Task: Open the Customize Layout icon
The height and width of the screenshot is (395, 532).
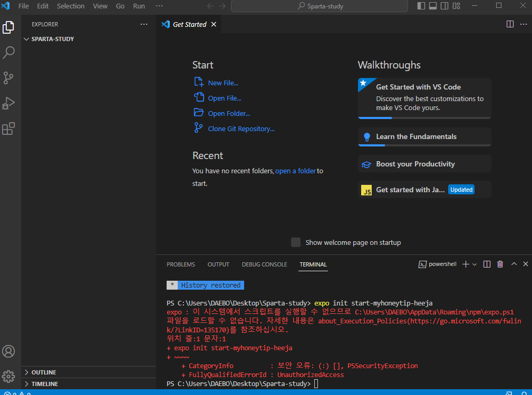Action: pos(457,6)
